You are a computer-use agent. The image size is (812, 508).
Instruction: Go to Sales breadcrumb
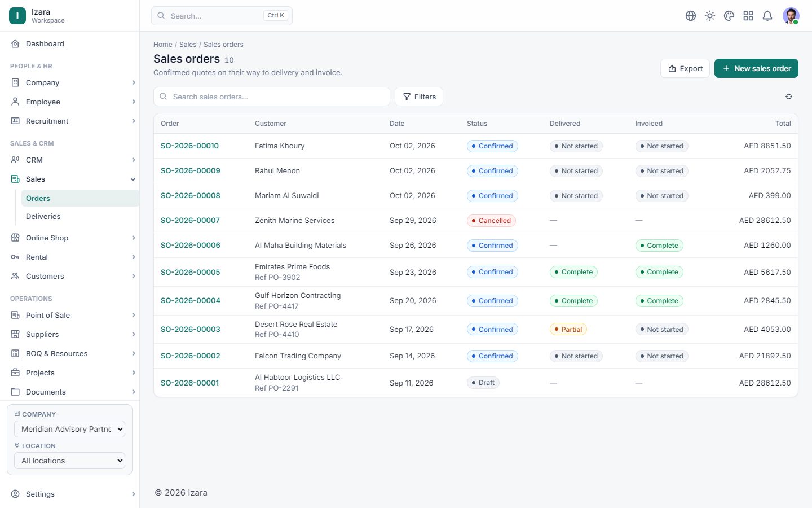coord(188,45)
